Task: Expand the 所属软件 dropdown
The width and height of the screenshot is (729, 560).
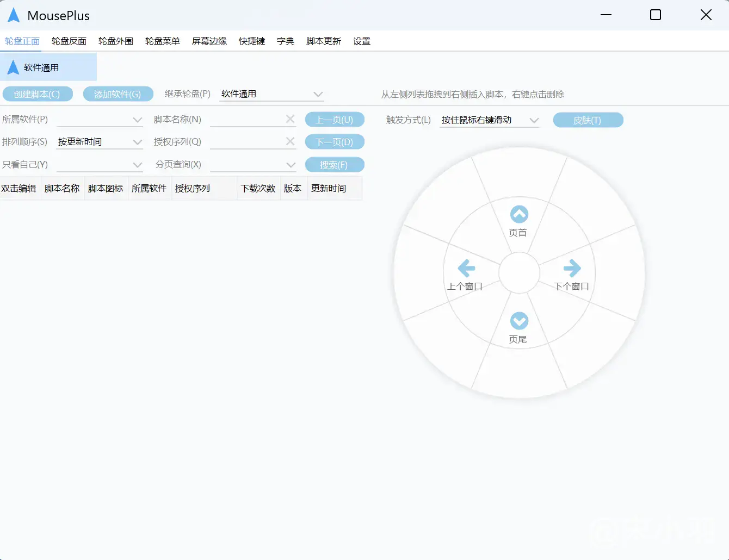Action: tap(137, 120)
